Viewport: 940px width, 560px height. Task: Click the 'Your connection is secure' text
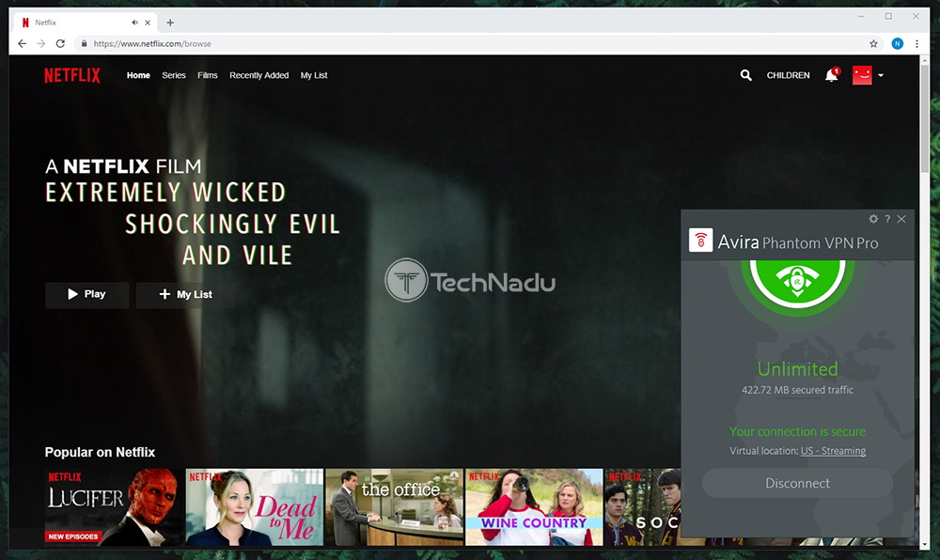[x=797, y=432]
